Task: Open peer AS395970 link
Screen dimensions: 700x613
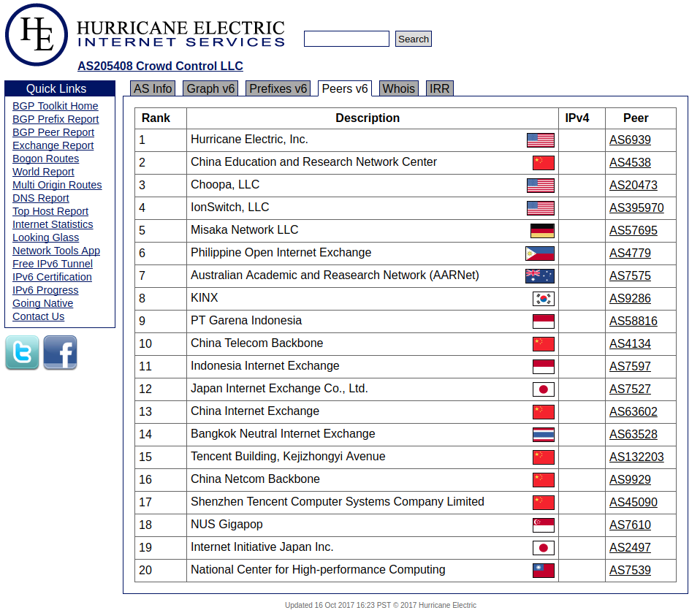Action: [636, 208]
